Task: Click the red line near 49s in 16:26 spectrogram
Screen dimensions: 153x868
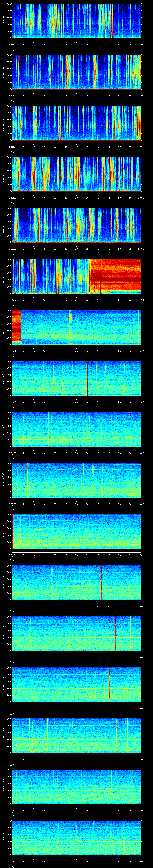Action: 117,531
